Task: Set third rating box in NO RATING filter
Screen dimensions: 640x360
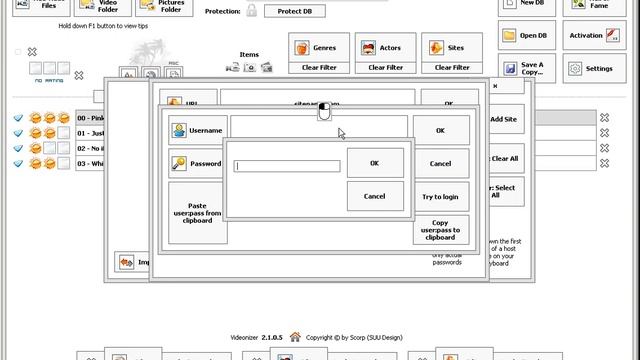Action: coord(63,68)
